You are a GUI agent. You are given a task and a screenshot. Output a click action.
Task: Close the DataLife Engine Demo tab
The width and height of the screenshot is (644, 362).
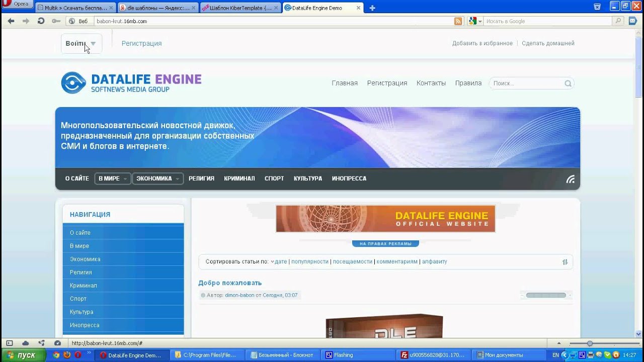pyautogui.click(x=358, y=8)
